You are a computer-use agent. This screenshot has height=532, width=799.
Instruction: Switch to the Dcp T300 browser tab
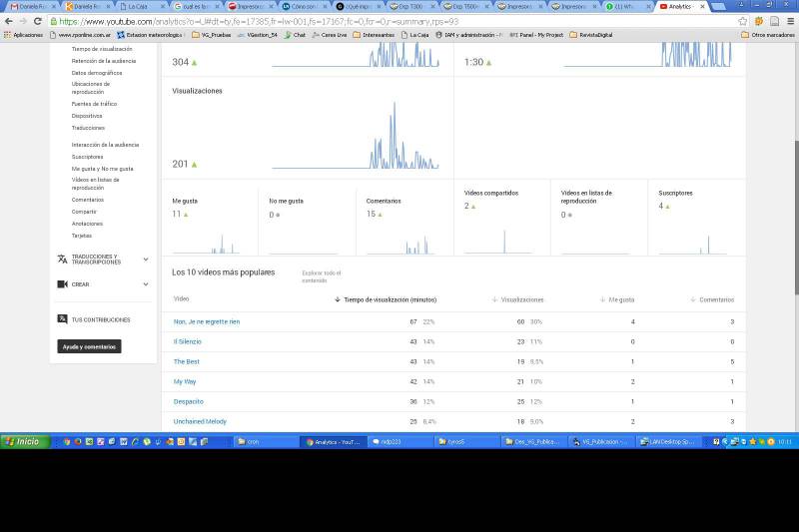pos(412,7)
